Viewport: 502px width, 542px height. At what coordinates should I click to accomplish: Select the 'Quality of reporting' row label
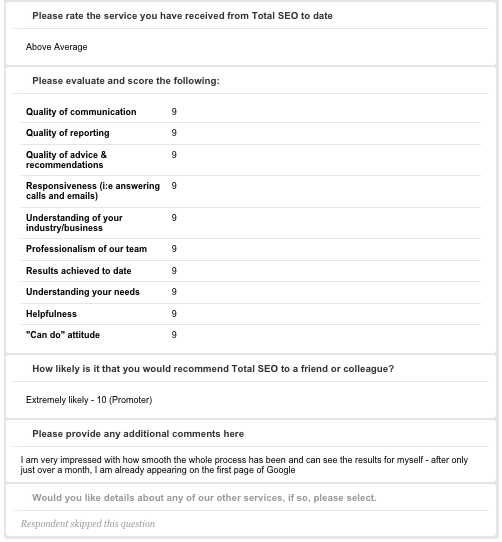pos(68,133)
